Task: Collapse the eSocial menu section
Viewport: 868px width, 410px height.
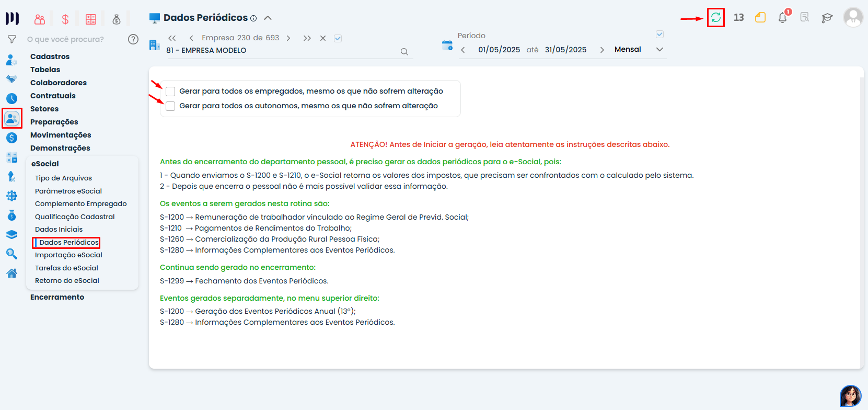Action: pyautogui.click(x=45, y=164)
